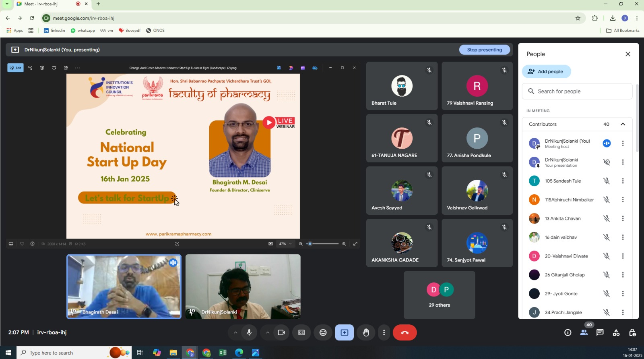The image size is (644, 359).
Task: Select 34.Prachi Jangale participant row
Action: click(577, 312)
